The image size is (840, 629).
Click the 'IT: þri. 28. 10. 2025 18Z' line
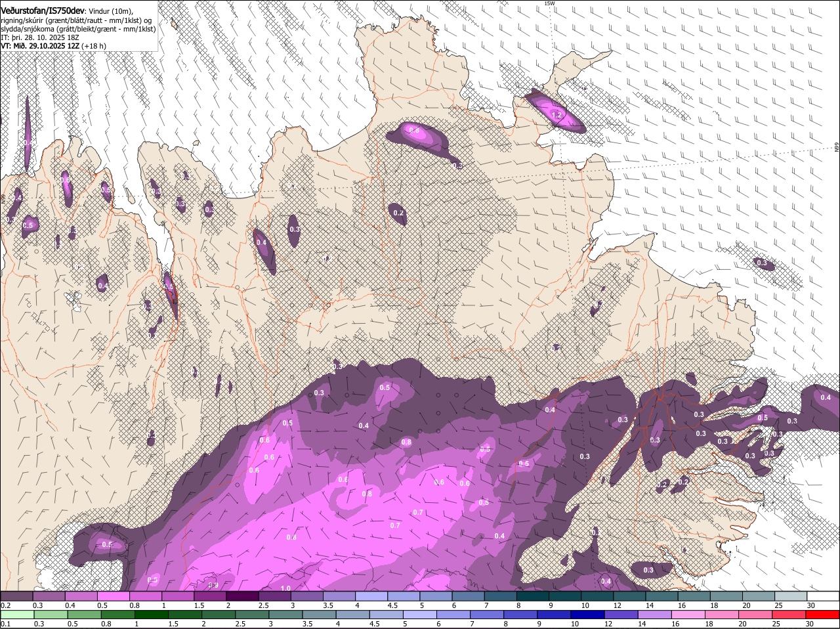coord(41,37)
